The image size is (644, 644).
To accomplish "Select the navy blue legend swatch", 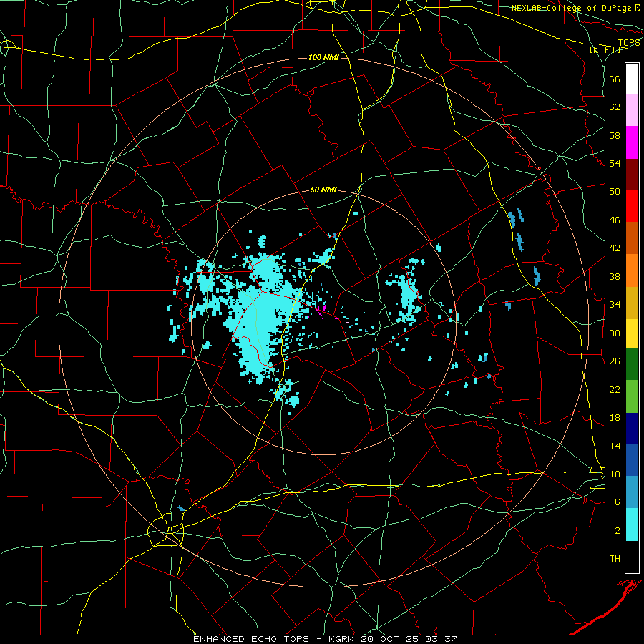I will [632, 429].
